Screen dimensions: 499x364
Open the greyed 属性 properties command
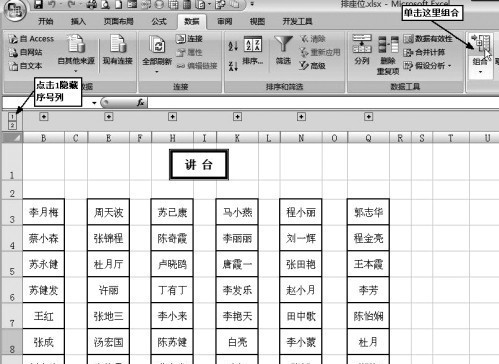190,52
